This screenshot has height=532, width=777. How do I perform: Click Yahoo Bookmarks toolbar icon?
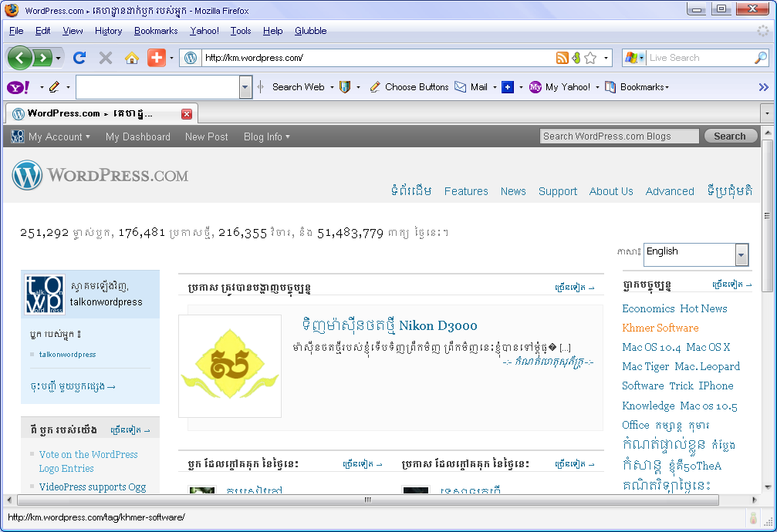pos(610,87)
